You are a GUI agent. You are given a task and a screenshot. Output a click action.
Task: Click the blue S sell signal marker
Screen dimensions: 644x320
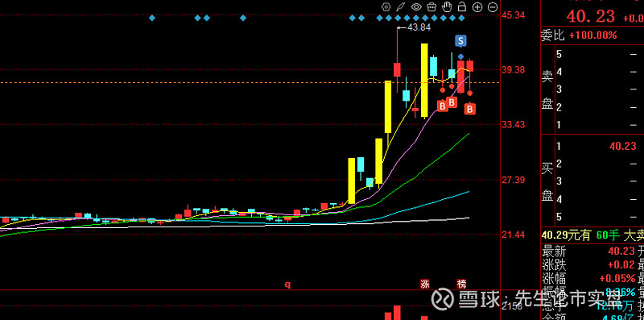[x=460, y=41]
